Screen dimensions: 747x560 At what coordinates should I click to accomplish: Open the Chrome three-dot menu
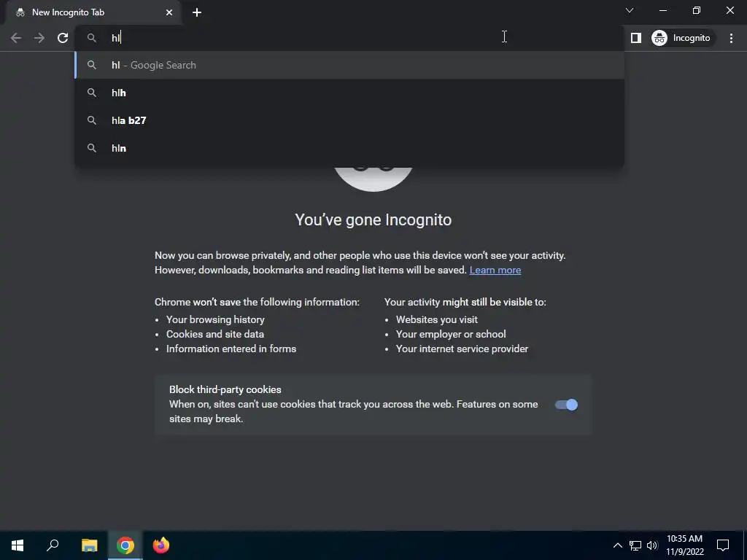click(x=731, y=38)
